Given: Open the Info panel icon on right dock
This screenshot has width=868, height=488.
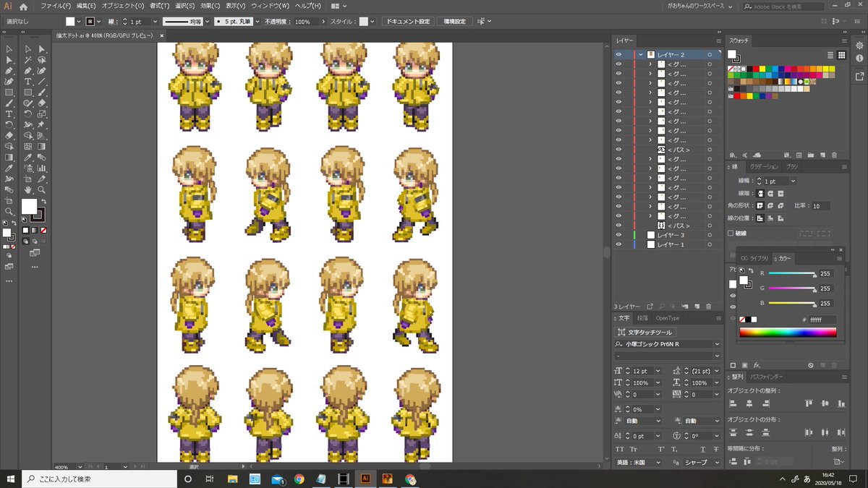Looking at the screenshot, I should (x=859, y=59).
